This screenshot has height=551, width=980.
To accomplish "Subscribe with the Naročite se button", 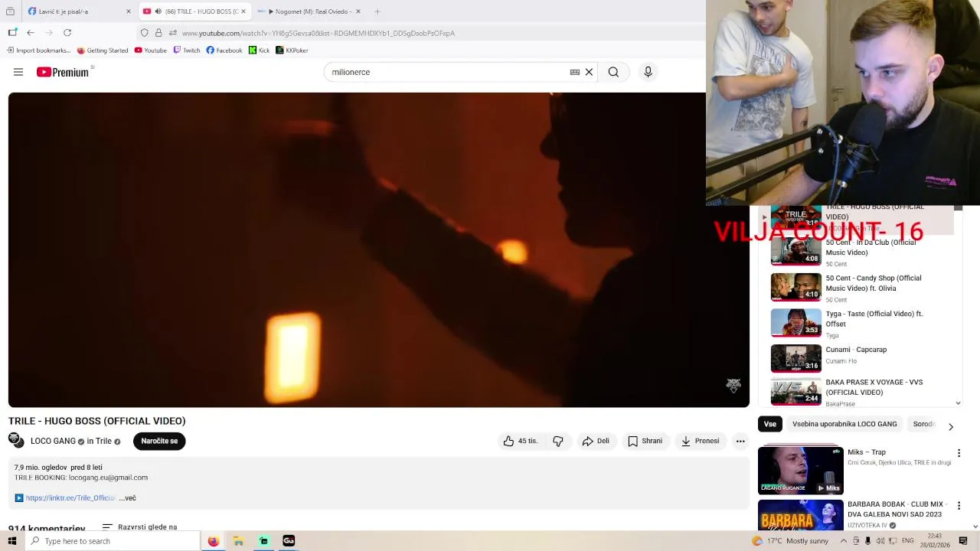I will [x=159, y=441].
